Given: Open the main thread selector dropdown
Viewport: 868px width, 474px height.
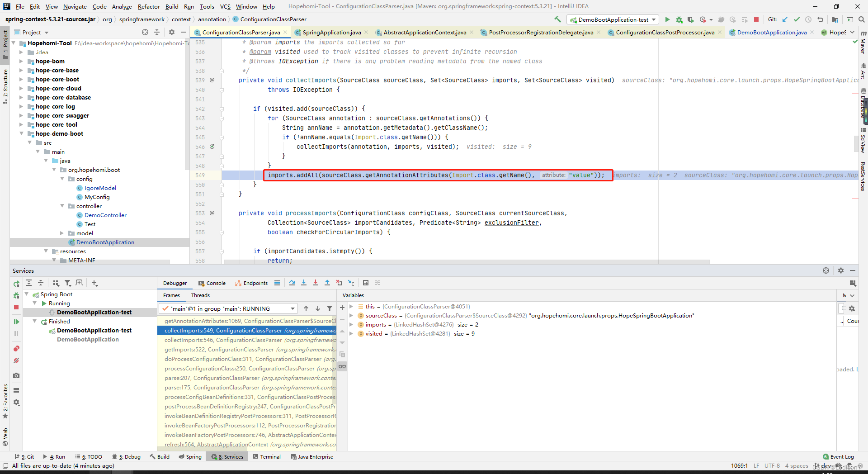Looking at the screenshot, I should coord(228,308).
